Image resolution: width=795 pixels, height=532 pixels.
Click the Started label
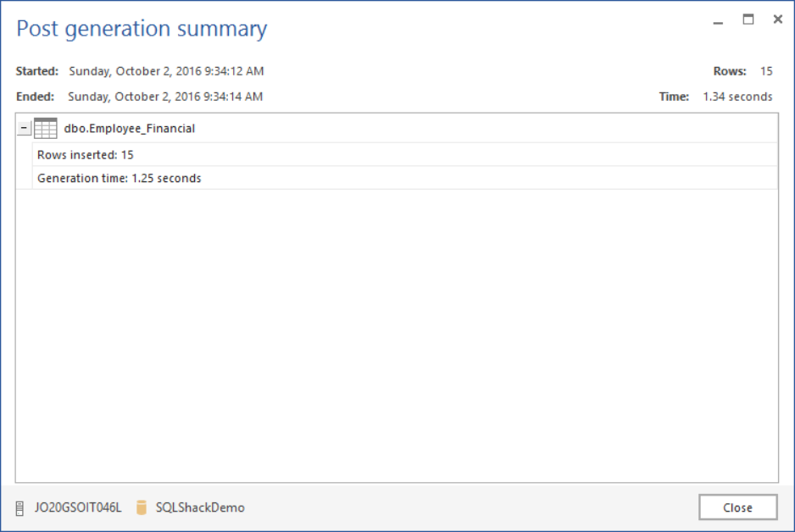(x=37, y=71)
